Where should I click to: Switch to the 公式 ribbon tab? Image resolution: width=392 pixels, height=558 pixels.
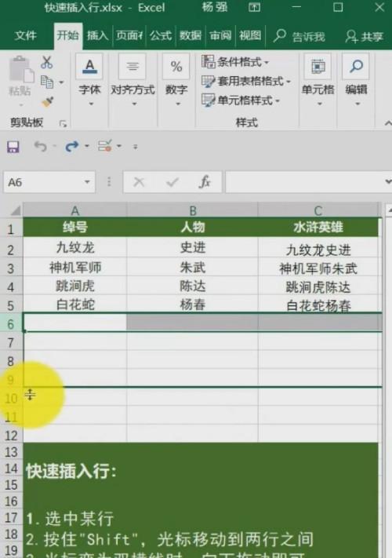coord(160,35)
